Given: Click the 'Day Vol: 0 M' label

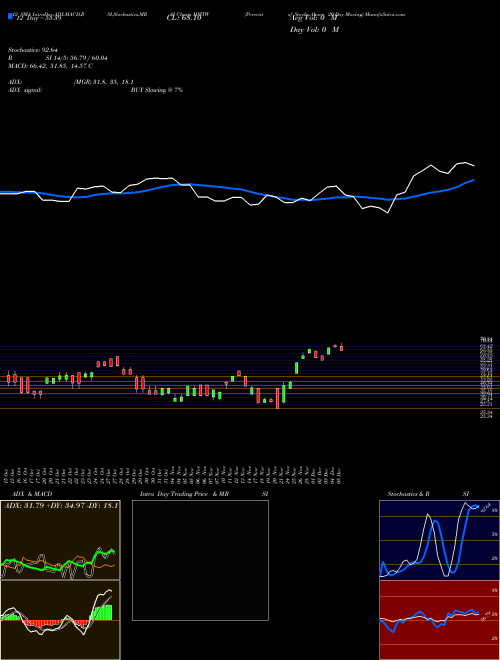Looking at the screenshot, I should point(314,30).
